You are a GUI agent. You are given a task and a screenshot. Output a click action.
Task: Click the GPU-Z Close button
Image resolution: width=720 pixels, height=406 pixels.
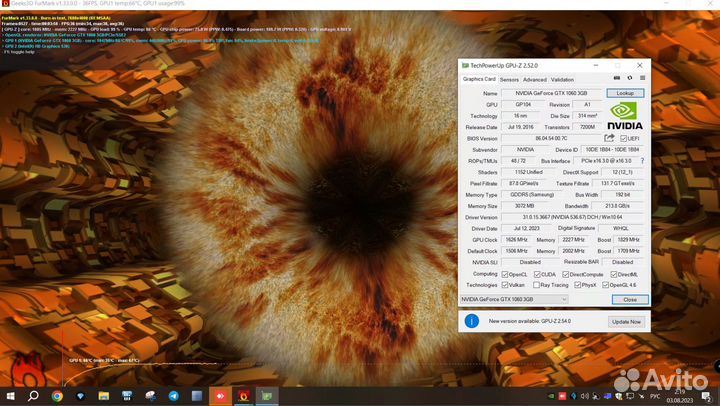point(630,299)
